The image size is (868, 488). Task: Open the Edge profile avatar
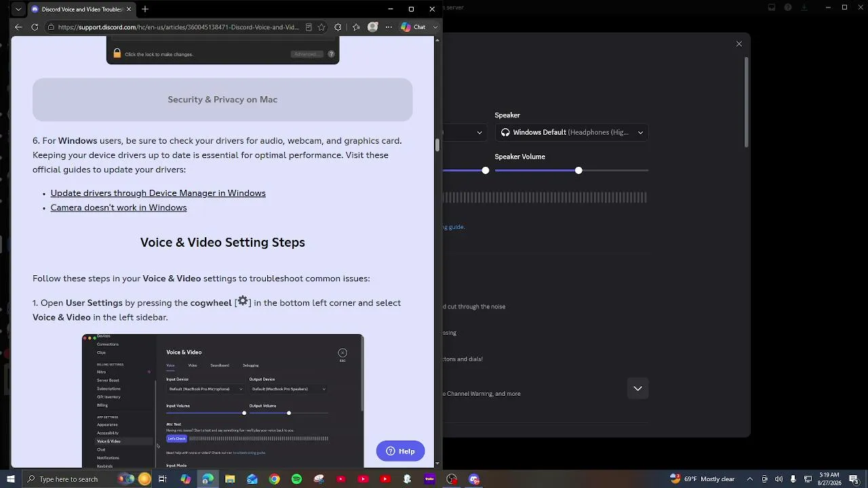(x=372, y=27)
